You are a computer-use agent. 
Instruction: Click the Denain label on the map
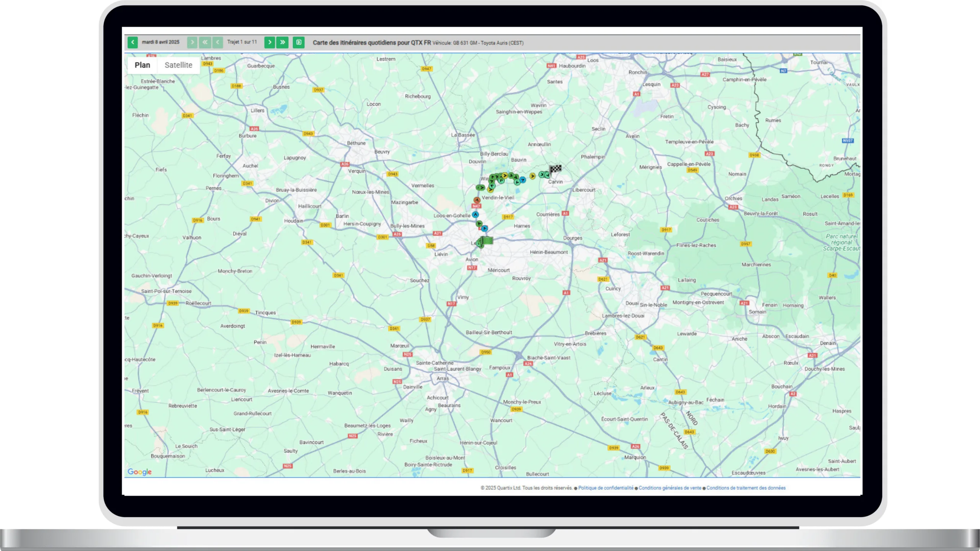(828, 343)
